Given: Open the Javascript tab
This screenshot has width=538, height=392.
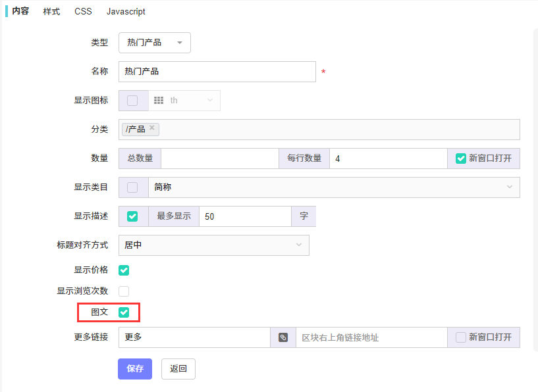Looking at the screenshot, I should (126, 11).
